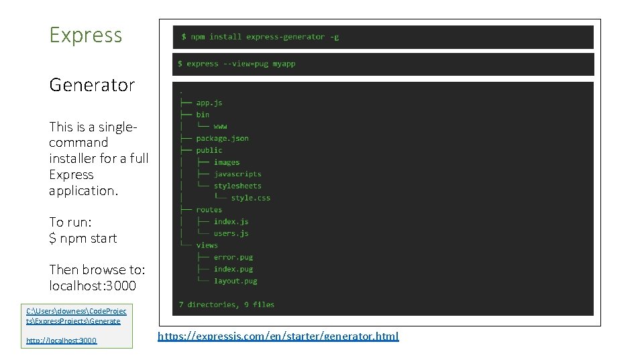Open the http://localhost:3000 link
The width and height of the screenshot is (644, 362).
tap(62, 341)
